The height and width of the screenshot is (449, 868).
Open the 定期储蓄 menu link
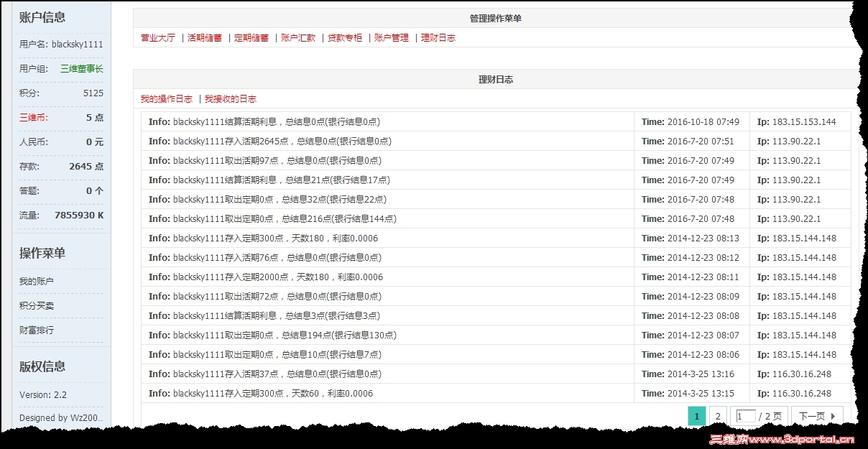pyautogui.click(x=251, y=38)
